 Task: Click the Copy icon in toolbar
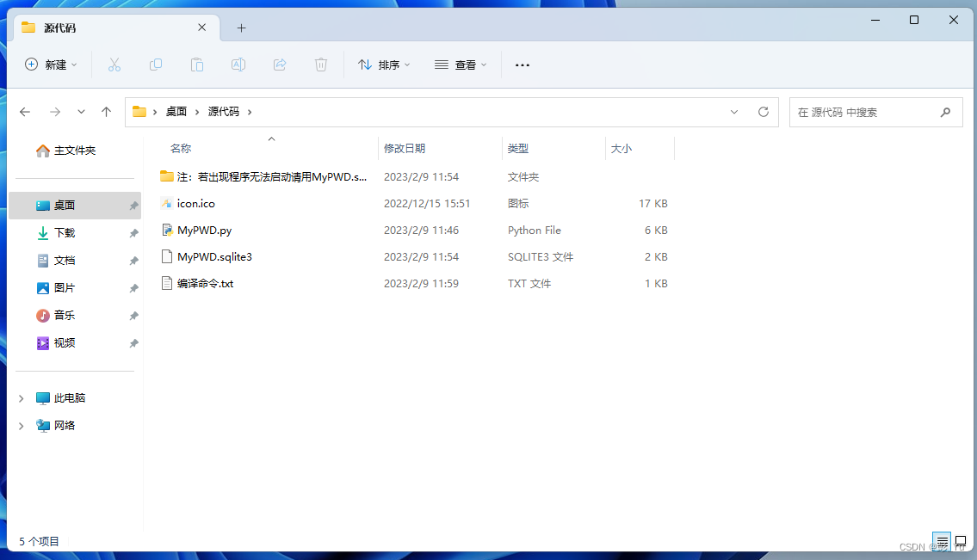[x=156, y=65]
